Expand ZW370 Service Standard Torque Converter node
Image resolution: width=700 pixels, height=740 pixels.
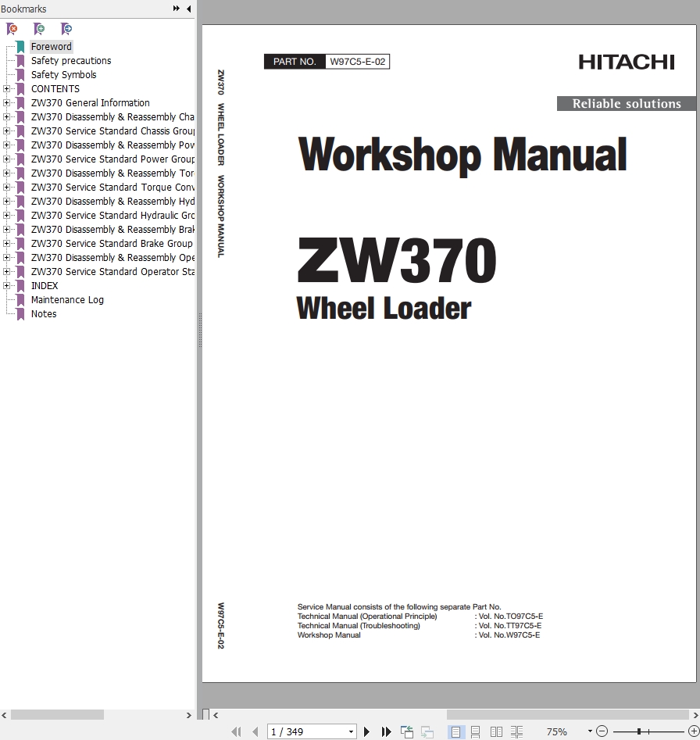6,188
